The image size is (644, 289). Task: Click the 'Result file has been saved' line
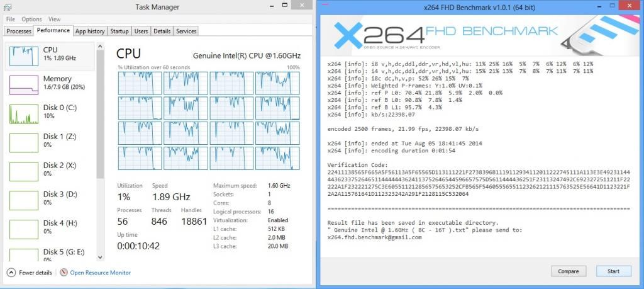click(413, 223)
